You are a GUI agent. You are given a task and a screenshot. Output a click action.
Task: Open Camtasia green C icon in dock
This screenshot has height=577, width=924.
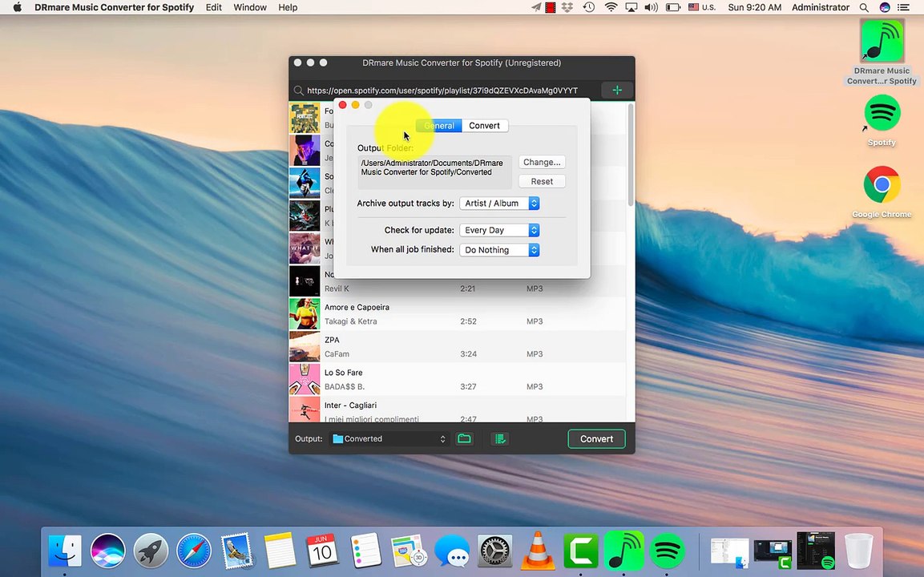pos(580,551)
